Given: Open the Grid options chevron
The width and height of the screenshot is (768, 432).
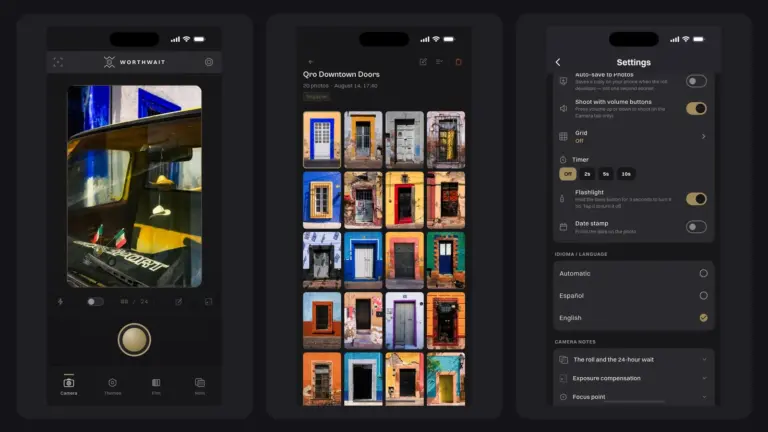Looking at the screenshot, I should coord(704,137).
